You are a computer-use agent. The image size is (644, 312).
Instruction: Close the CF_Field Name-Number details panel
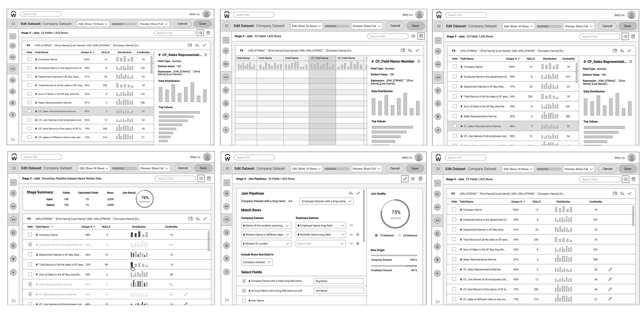[x=418, y=61]
